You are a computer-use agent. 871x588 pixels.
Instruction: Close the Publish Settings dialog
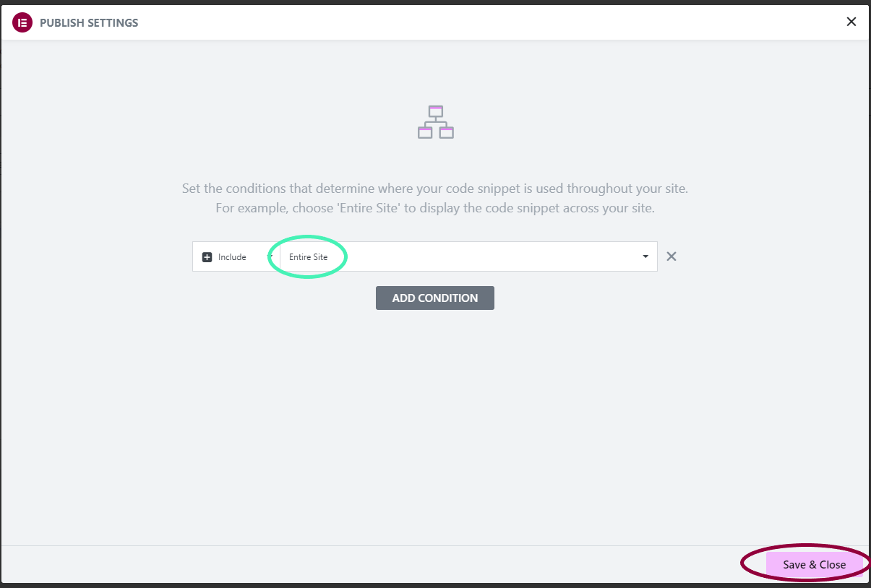pos(851,22)
